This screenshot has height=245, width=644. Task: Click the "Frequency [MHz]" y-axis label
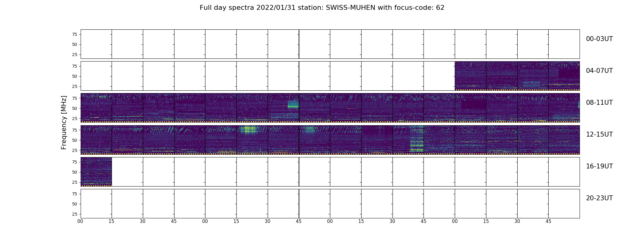[x=64, y=123]
